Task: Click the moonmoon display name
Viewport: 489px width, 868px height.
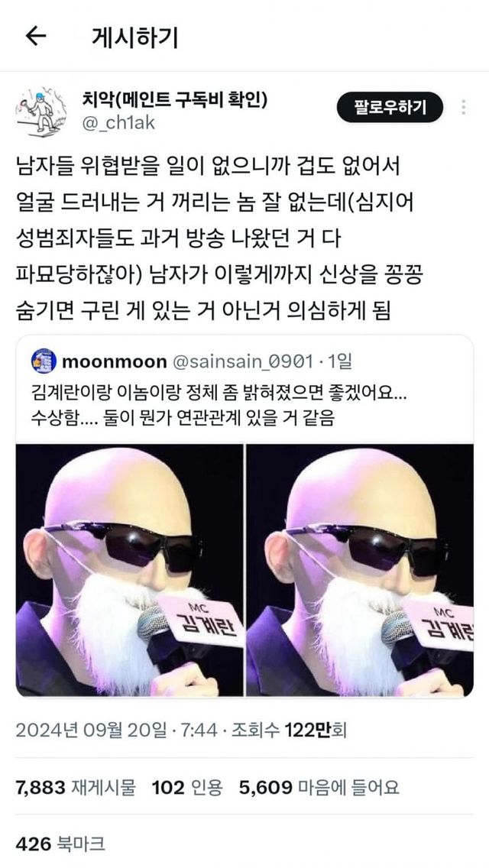Action: pyautogui.click(x=114, y=362)
